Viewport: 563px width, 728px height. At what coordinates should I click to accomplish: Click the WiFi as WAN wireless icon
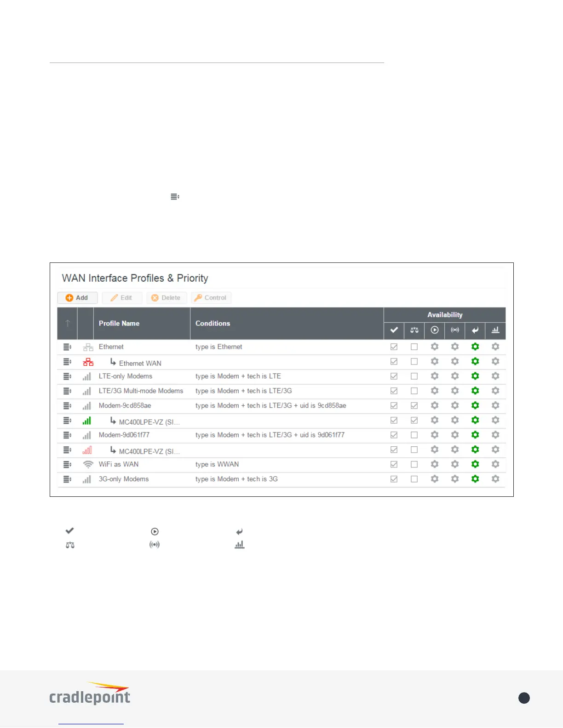tap(88, 465)
